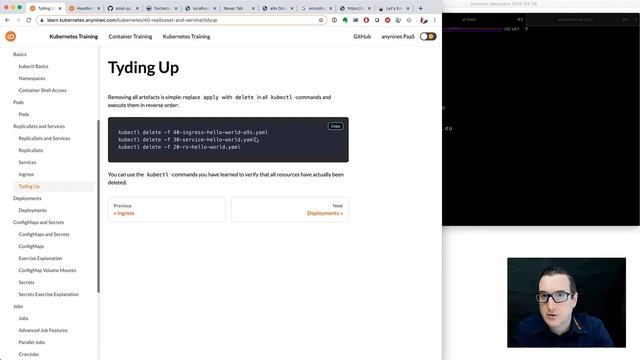This screenshot has width=640, height=360.
Task: Click the presenter webcam thumbnail
Action: pos(567,302)
